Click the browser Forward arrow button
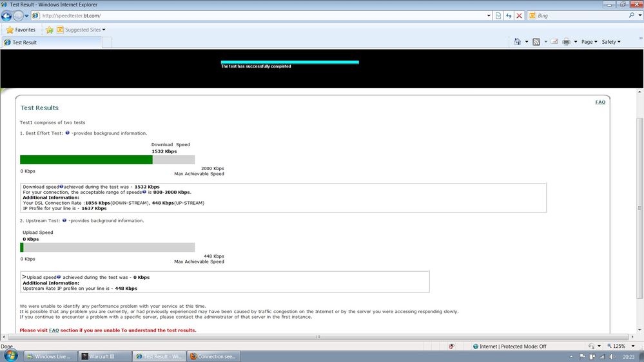 tap(18, 16)
